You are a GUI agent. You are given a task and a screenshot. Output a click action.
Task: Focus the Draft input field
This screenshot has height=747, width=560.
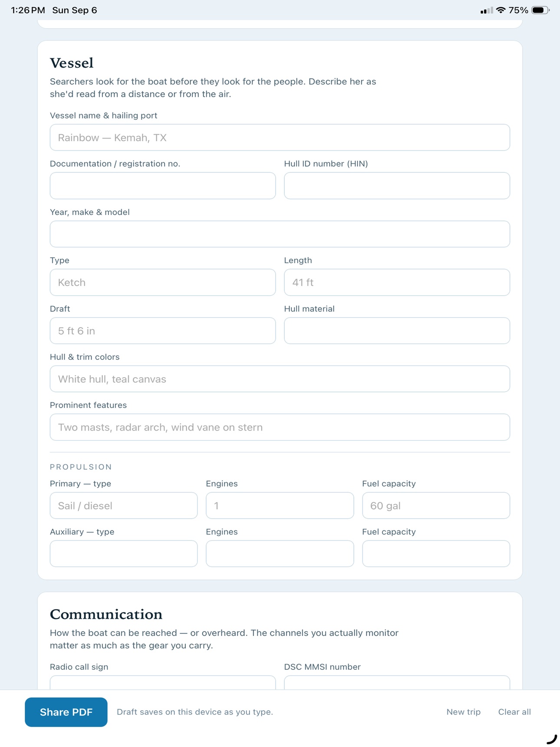click(x=163, y=331)
